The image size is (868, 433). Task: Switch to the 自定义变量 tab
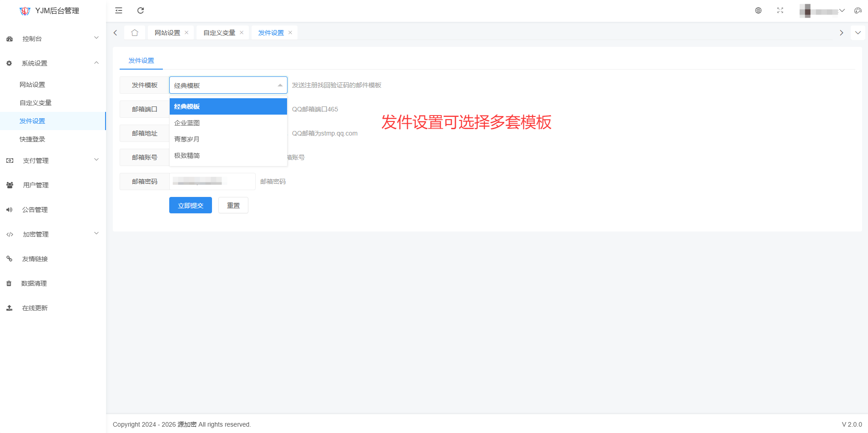[219, 33]
